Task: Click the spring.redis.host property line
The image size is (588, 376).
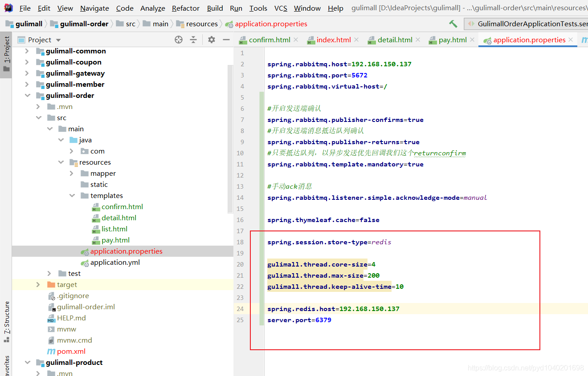Action: pyautogui.click(x=333, y=309)
